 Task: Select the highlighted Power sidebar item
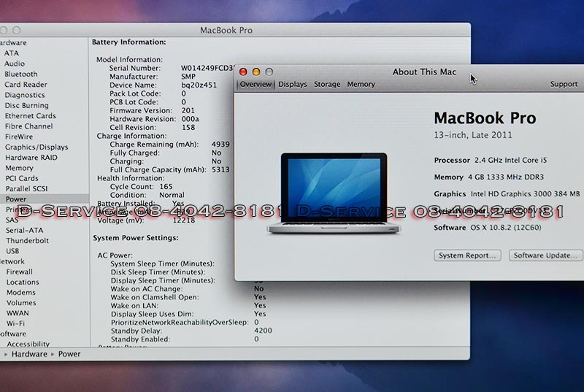pos(44,199)
